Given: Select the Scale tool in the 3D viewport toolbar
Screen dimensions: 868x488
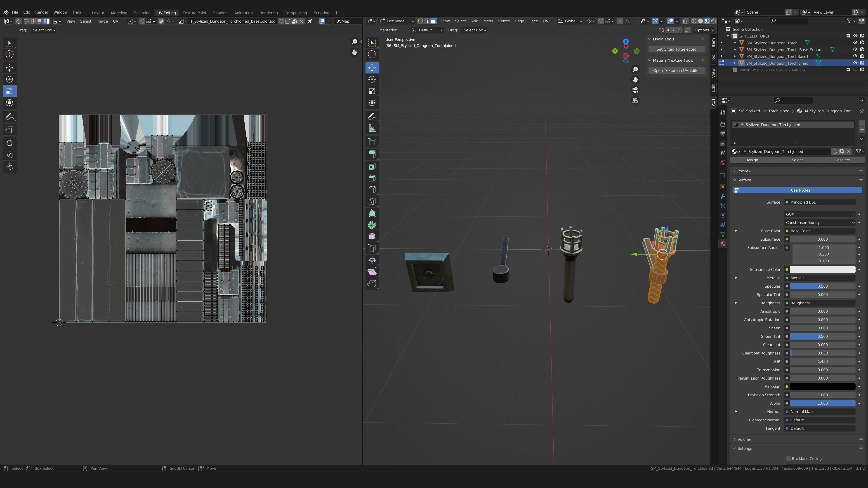Looking at the screenshot, I should pos(372,91).
